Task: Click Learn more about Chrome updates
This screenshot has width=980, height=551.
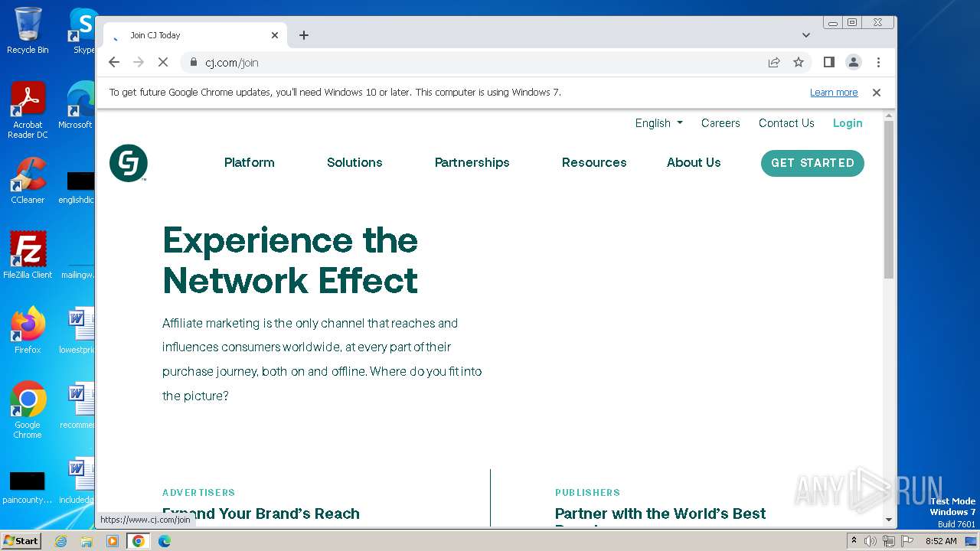Action: (834, 93)
